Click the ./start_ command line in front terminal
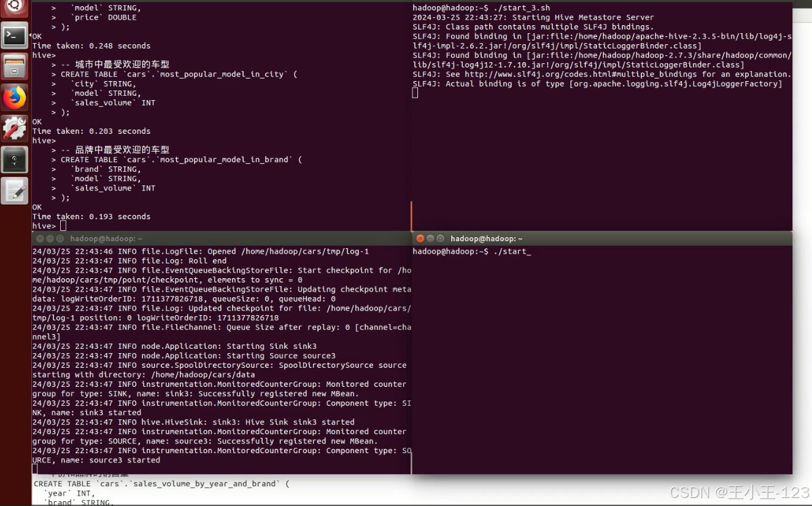Screen dimensions: 812x506 point(471,252)
